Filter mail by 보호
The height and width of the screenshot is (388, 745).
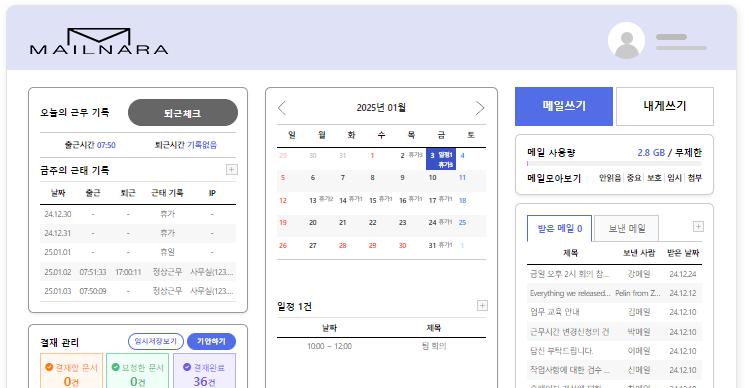[x=654, y=178]
